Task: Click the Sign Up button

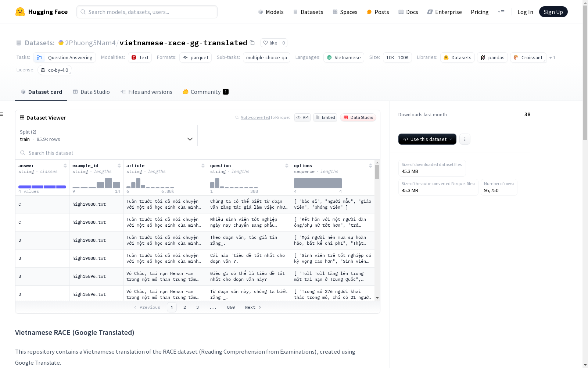Action: pos(553,12)
